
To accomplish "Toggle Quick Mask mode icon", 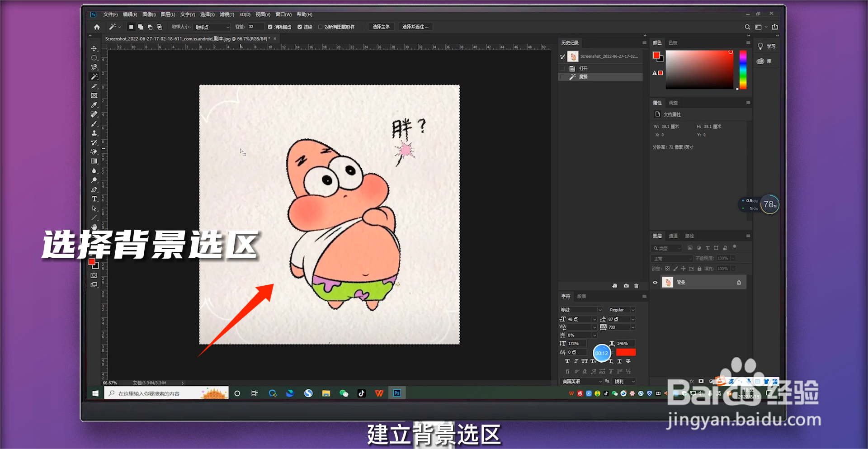I will 94,275.
